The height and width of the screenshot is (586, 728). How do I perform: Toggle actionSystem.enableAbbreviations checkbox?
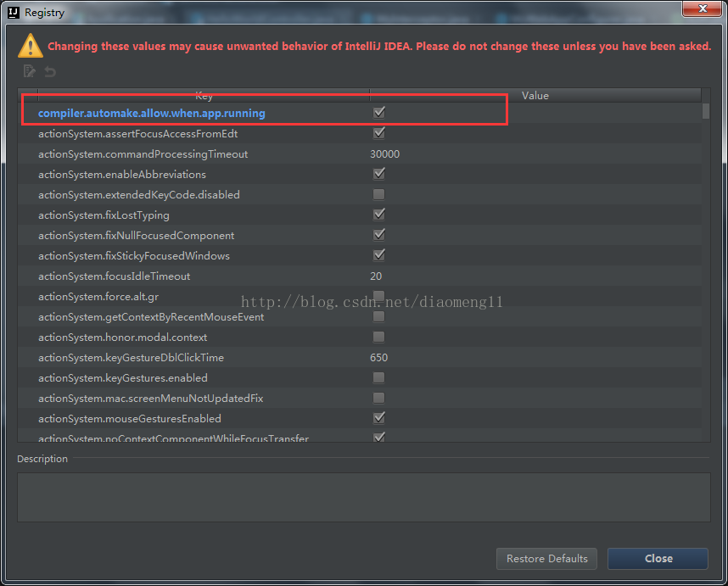379,174
